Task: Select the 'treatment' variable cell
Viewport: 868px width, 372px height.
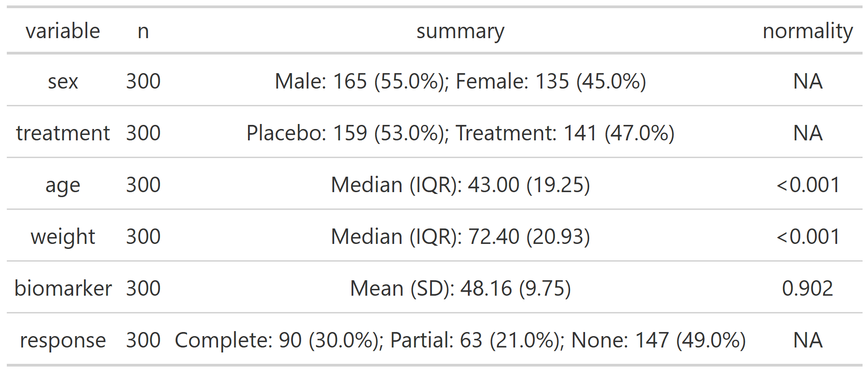Action: coord(63,134)
